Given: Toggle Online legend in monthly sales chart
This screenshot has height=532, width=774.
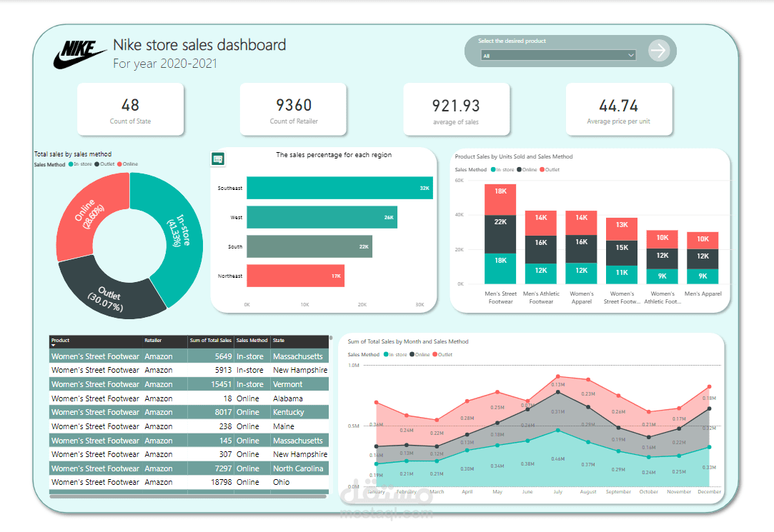Looking at the screenshot, I should tap(420, 354).
